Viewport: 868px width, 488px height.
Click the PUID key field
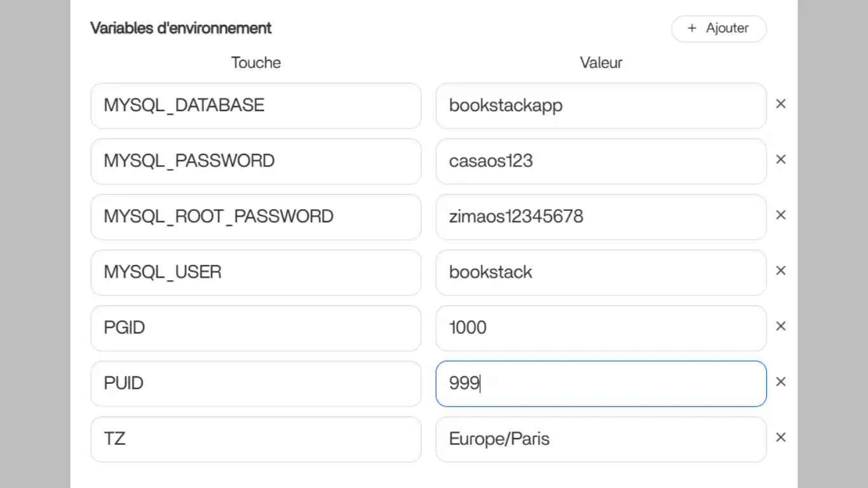(x=255, y=383)
